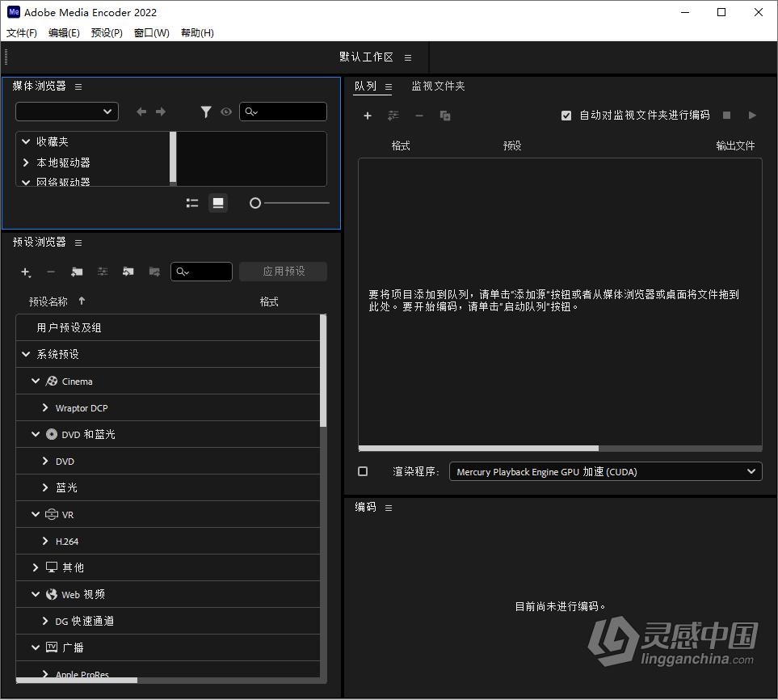The height and width of the screenshot is (700, 778).
Task: Open the 渲染程序 Mercury Playback Engine dropdown
Action: coord(605,471)
